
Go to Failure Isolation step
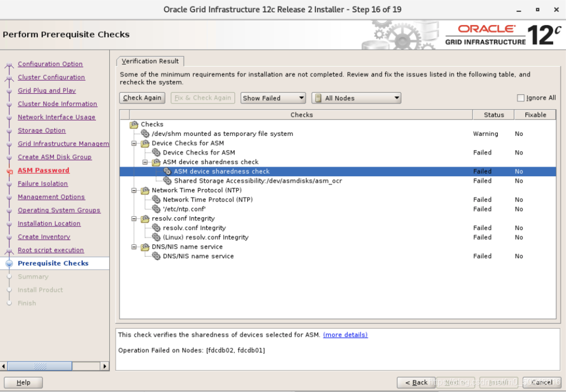coord(43,184)
